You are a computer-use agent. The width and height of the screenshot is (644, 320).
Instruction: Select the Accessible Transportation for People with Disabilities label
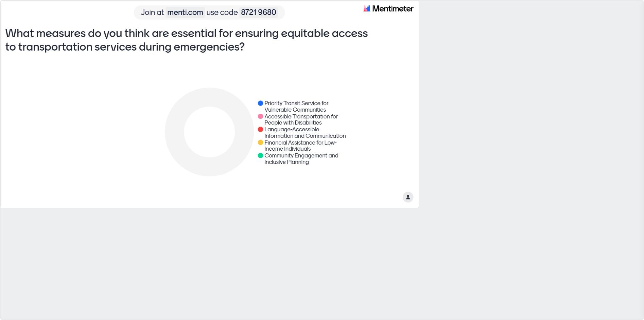(301, 119)
